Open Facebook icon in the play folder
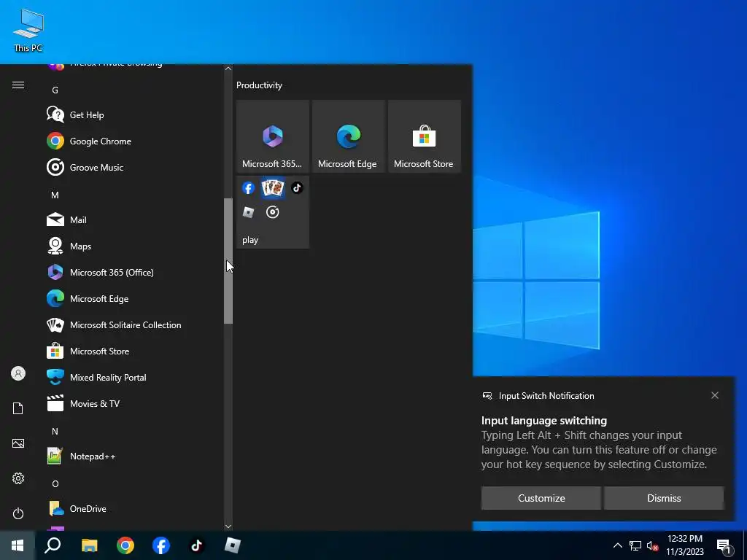Image resolution: width=747 pixels, height=560 pixels. pyautogui.click(x=248, y=188)
